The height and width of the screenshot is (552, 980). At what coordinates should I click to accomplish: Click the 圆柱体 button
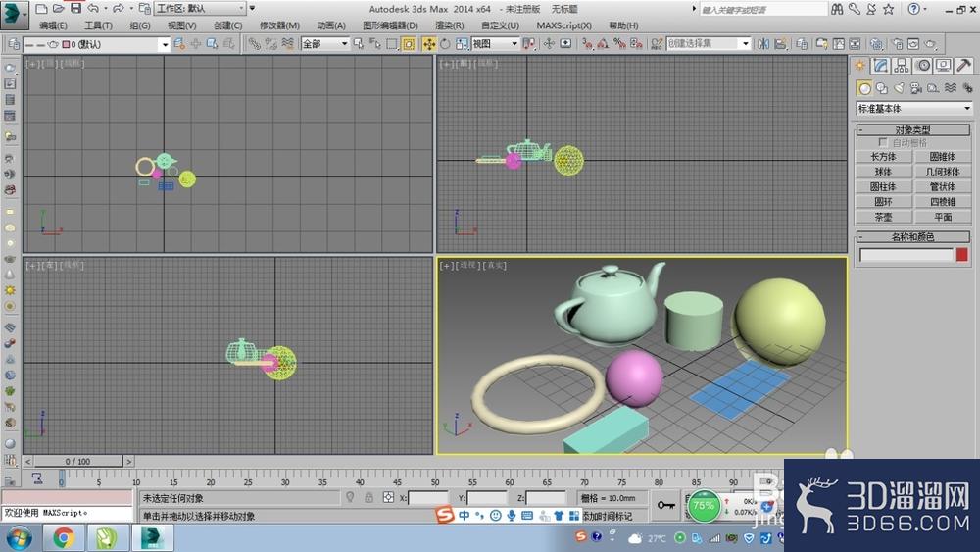coord(883,186)
